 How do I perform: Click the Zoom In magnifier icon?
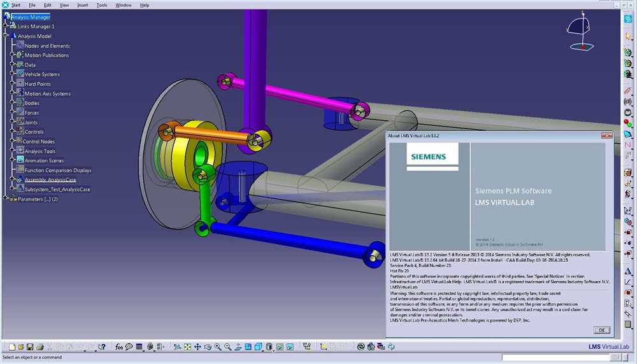(x=218, y=347)
